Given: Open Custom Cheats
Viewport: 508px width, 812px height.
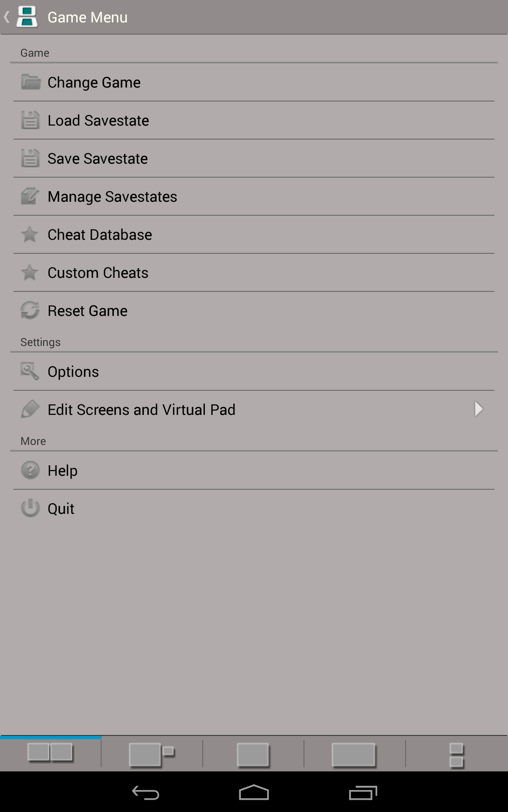Looking at the screenshot, I should coord(98,273).
